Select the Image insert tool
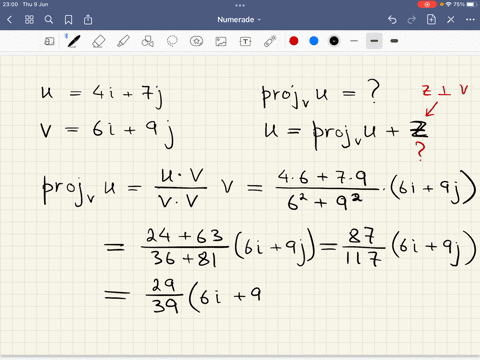Image resolution: width=480 pixels, height=360 pixels. coord(221,41)
